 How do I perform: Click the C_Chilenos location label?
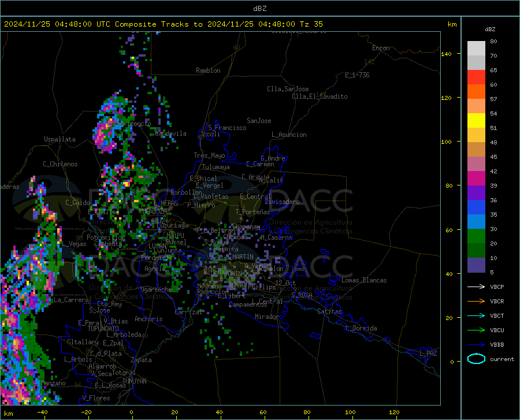(x=60, y=164)
